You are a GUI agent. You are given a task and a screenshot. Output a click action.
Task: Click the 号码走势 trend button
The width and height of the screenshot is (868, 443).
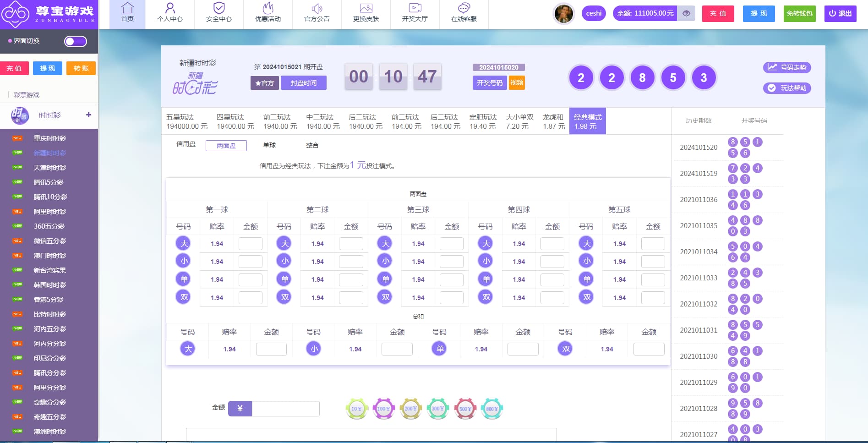click(x=787, y=67)
